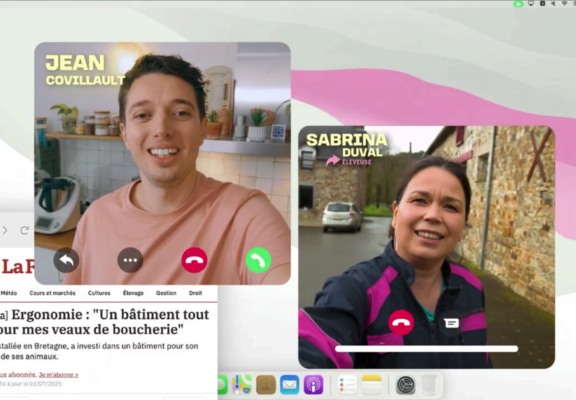Open Notes from the dock
576x400 pixels.
(x=372, y=385)
